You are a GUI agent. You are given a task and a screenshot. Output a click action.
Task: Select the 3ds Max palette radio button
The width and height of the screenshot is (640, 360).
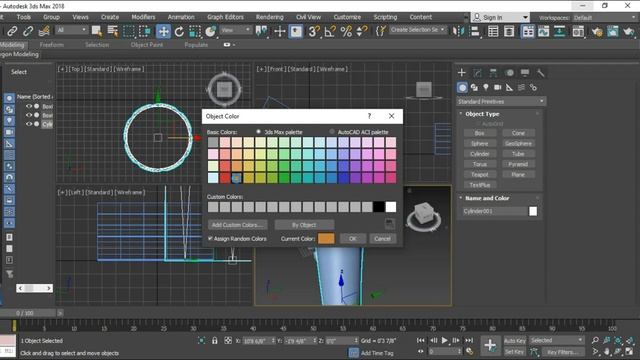[x=258, y=132]
